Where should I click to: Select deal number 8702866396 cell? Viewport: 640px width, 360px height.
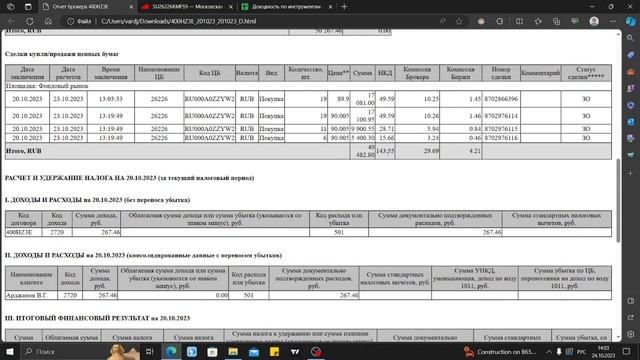501,99
